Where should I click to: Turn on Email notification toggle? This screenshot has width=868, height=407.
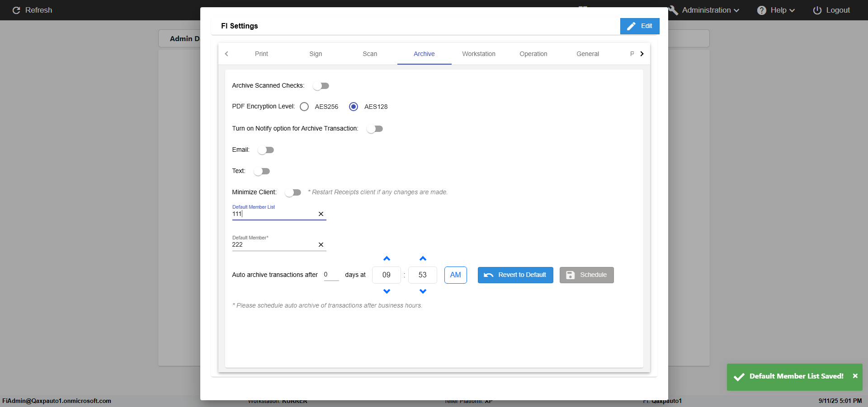(x=266, y=150)
